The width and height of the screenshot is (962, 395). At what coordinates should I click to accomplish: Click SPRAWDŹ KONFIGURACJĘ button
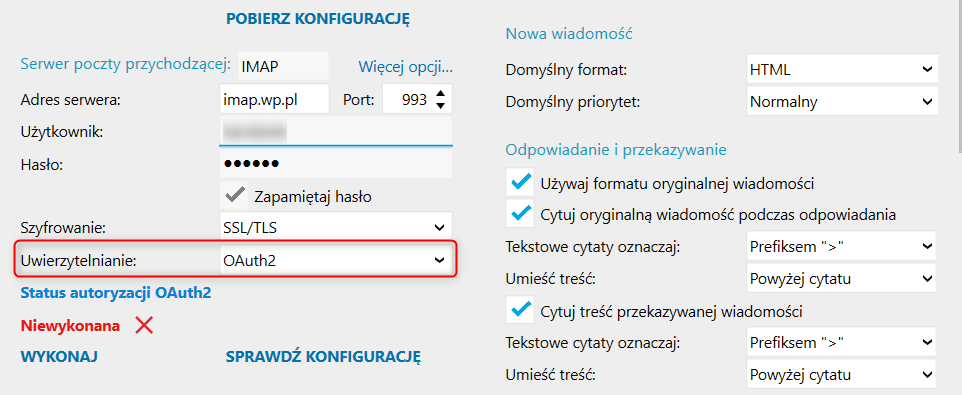pyautogui.click(x=323, y=357)
